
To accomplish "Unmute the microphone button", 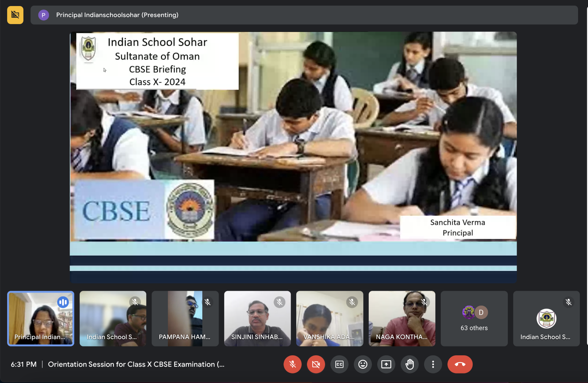I will 292,364.
